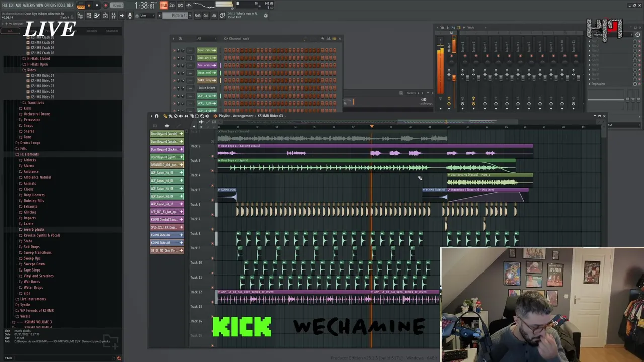Select the draw pencil tool in Playlist
The height and width of the screenshot is (362, 644).
point(165,116)
